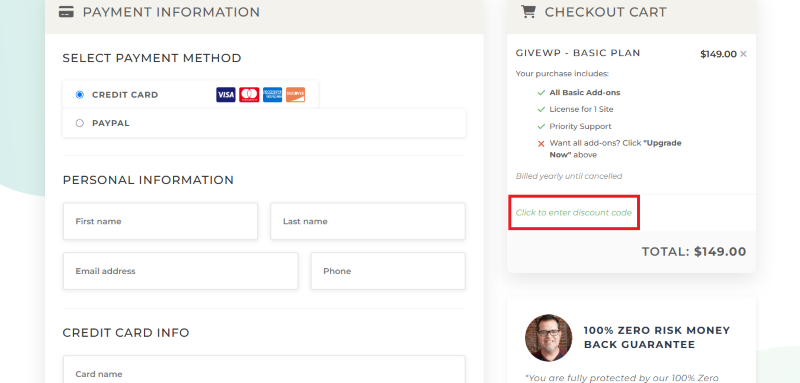Click the Visa card icon
Image resolution: width=800 pixels, height=383 pixels.
click(226, 95)
